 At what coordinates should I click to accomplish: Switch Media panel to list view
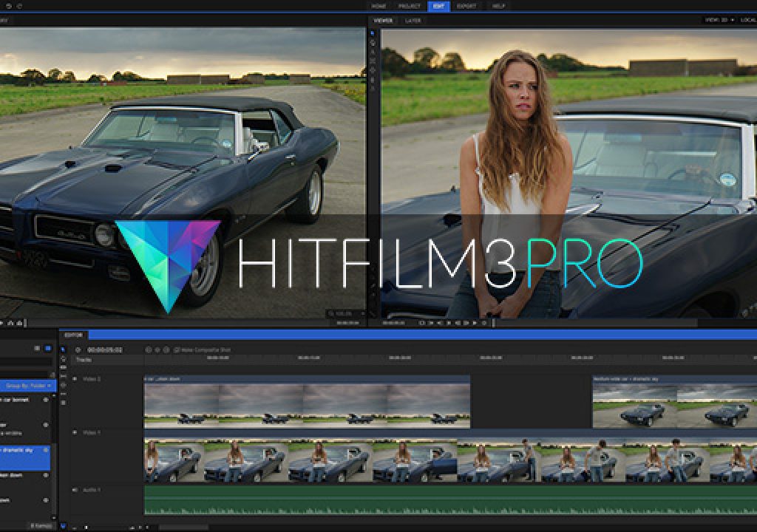(37, 348)
